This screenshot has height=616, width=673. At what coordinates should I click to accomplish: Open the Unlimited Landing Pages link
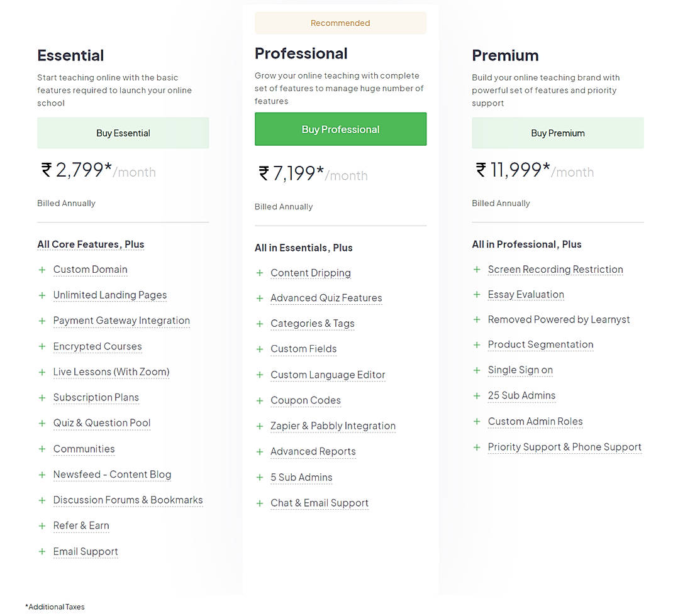click(x=109, y=295)
